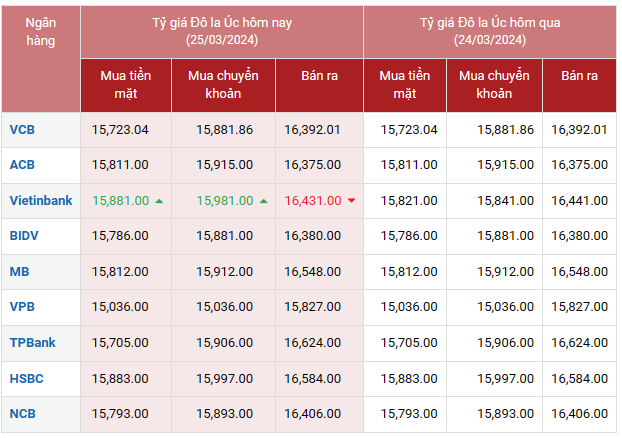Select header 'Tỷ giá Đô la Úc hôm nay'

click(x=222, y=31)
